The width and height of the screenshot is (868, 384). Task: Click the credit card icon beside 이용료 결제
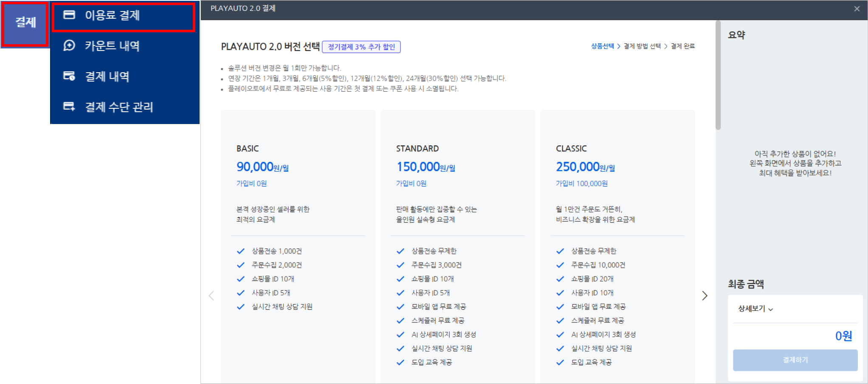tap(69, 15)
